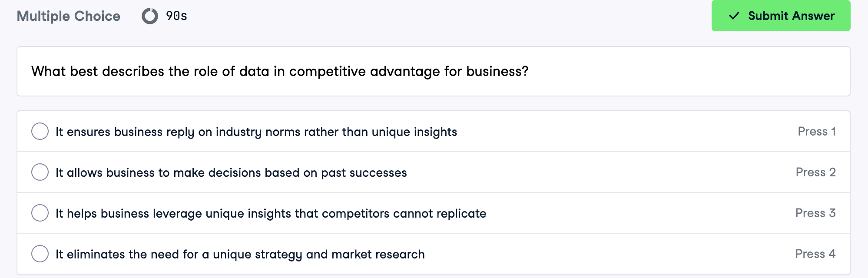Click the 90s remaining time text
Screen dimensions: 868x278
click(176, 16)
